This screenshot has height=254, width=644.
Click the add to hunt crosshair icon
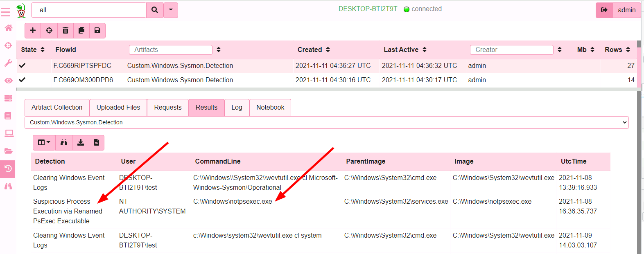tap(49, 31)
